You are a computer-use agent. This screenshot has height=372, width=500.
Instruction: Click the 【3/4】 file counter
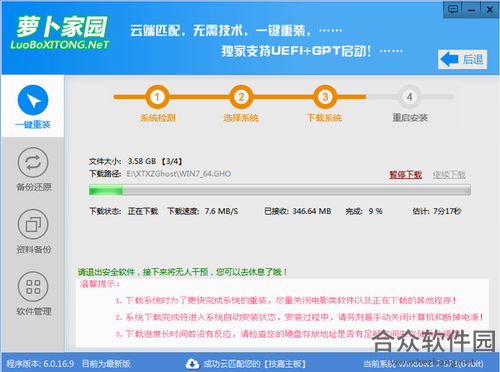172,161
